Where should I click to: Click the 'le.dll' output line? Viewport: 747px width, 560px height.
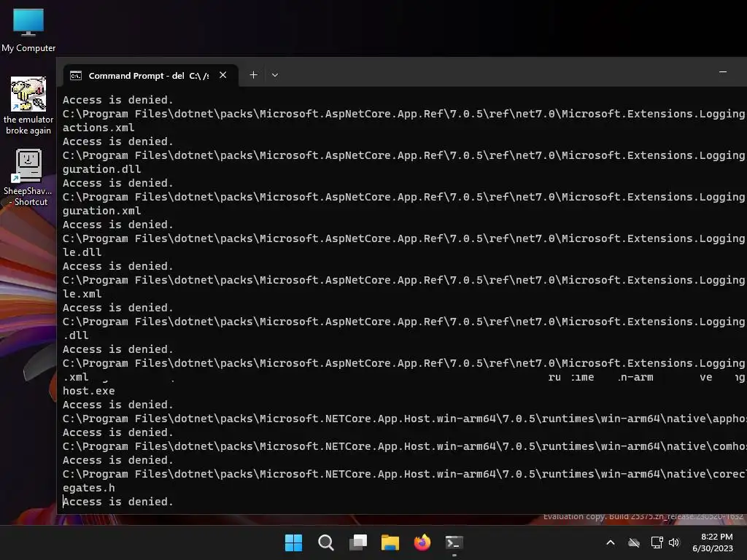click(82, 252)
